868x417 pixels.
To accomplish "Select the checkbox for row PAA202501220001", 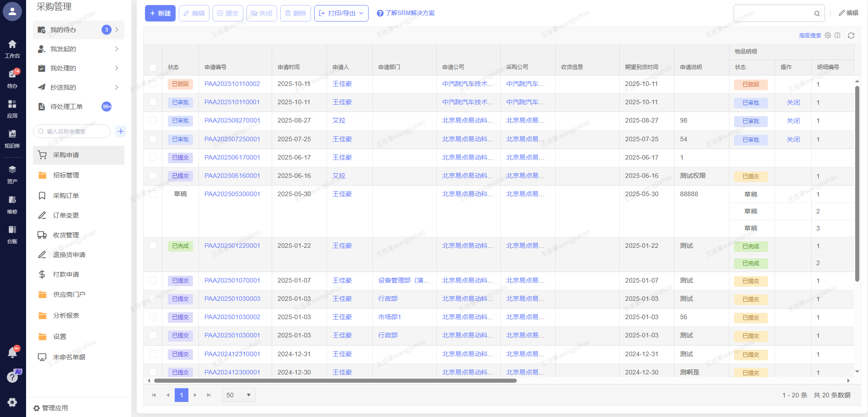I will (x=153, y=246).
